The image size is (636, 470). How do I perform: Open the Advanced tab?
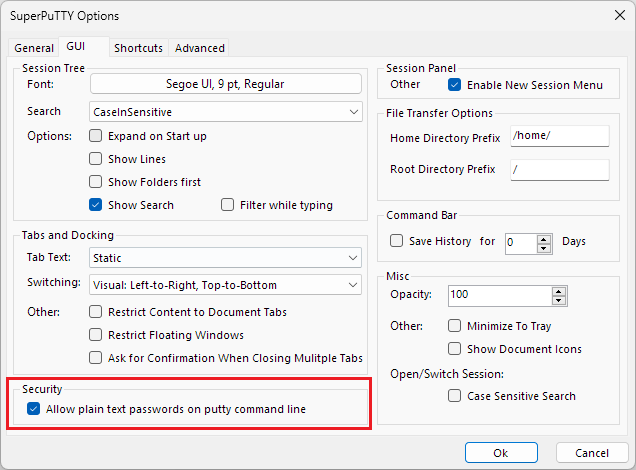[x=200, y=48]
